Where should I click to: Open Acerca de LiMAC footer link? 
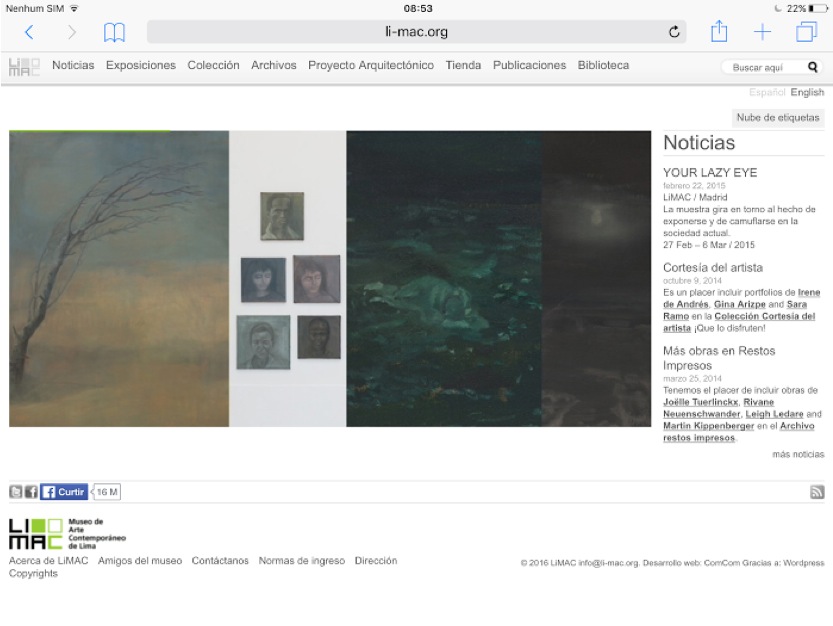pyautogui.click(x=48, y=561)
